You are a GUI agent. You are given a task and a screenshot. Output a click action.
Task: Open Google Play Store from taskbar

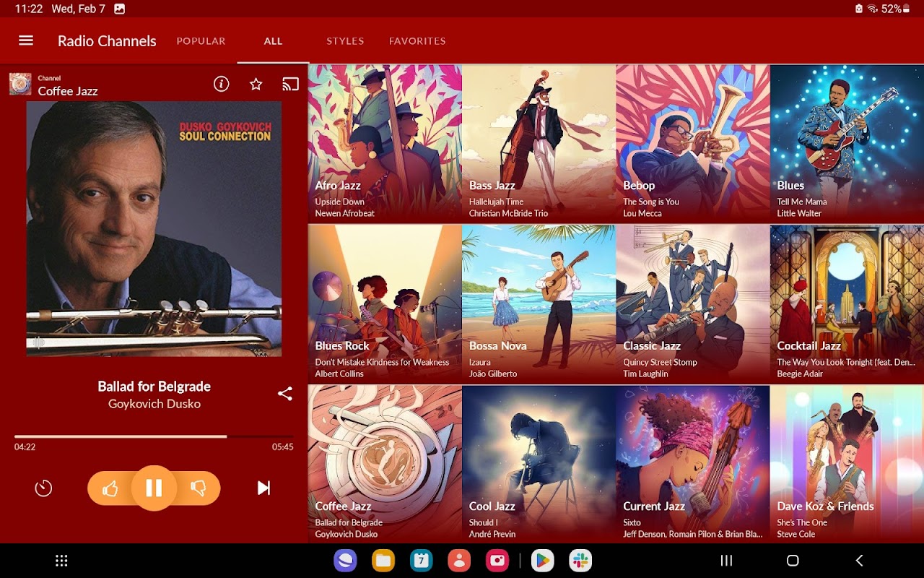pos(542,561)
